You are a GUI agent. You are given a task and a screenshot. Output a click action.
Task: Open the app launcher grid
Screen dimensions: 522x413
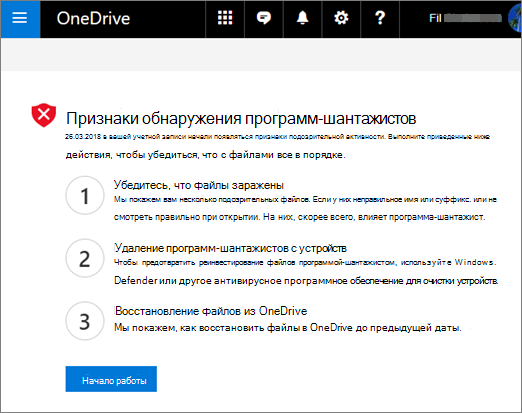(225, 18)
